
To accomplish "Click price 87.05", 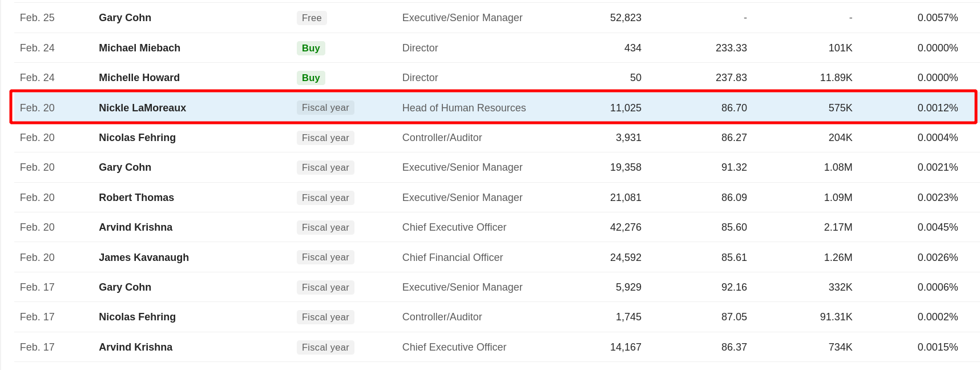I will click(x=734, y=317).
